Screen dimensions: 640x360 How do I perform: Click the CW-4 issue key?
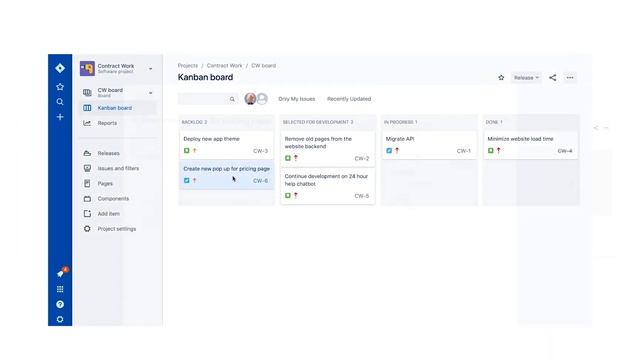click(x=565, y=151)
